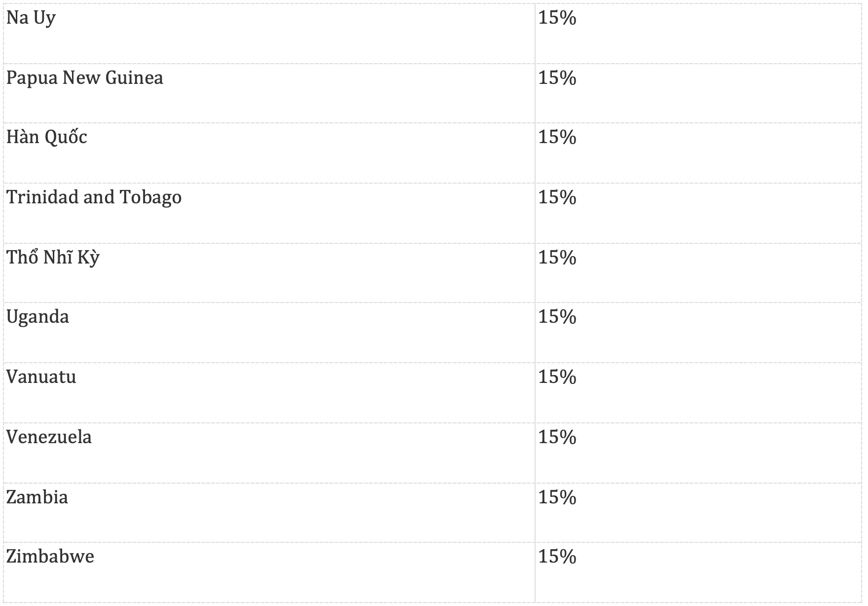Click the Zambia country cell
Viewport: 868px width, 606px height.
[37, 497]
